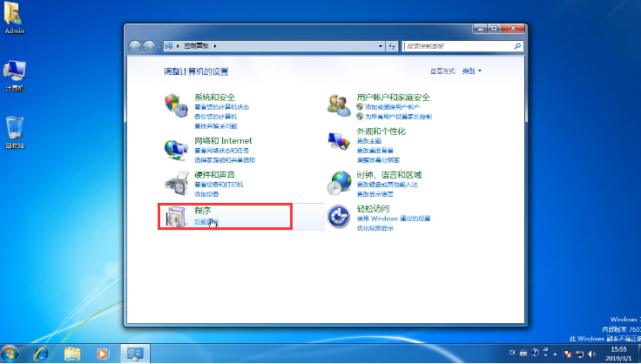641x364 pixels.
Task: Open the 时钟、语言和区域 globe-clock icon
Action: [339, 183]
